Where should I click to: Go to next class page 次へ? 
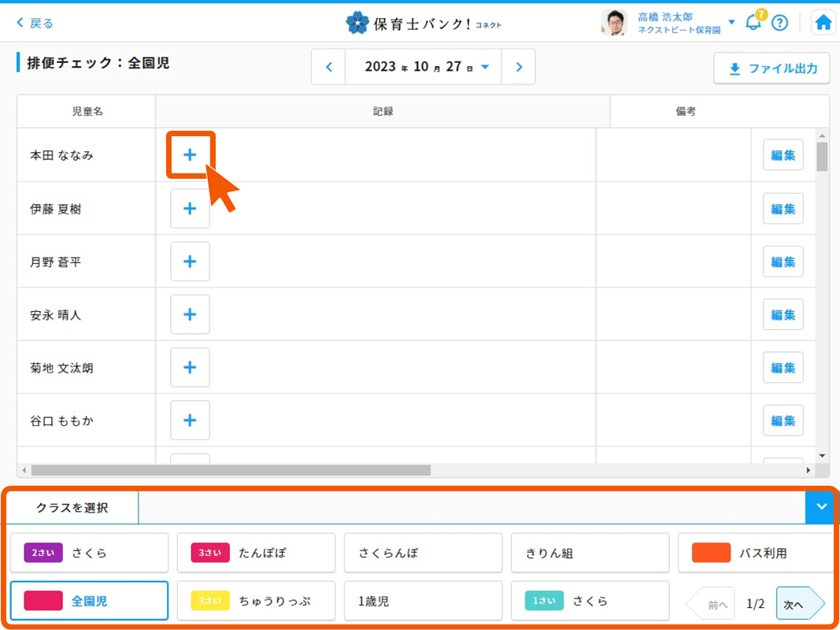click(x=798, y=604)
